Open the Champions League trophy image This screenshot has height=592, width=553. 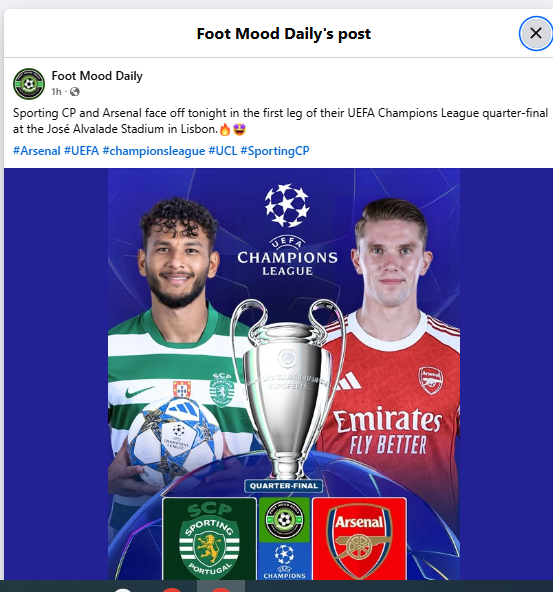pos(288,389)
